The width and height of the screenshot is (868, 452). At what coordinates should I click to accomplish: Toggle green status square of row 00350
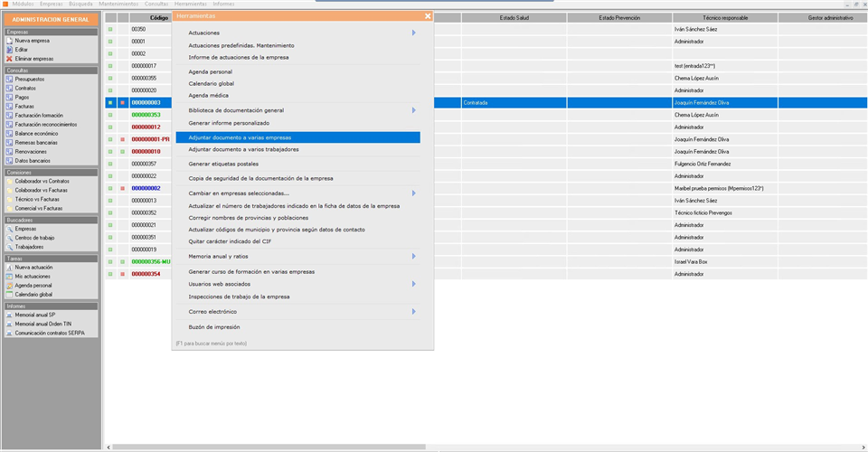(110, 29)
